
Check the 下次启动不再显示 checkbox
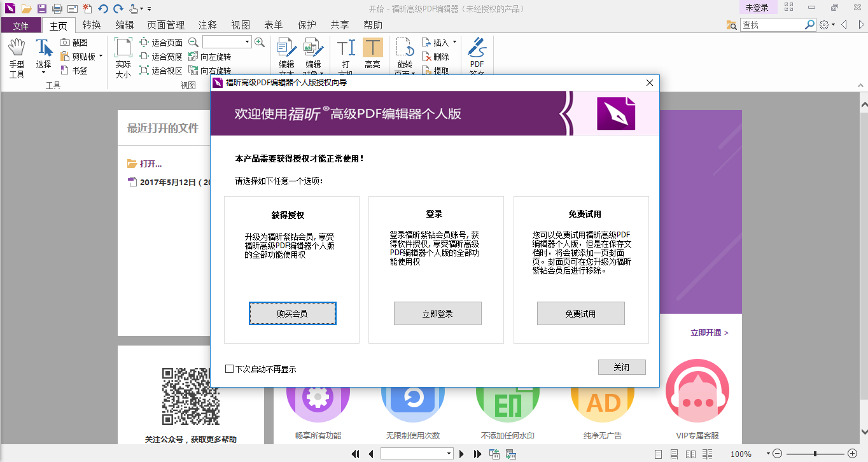click(229, 370)
